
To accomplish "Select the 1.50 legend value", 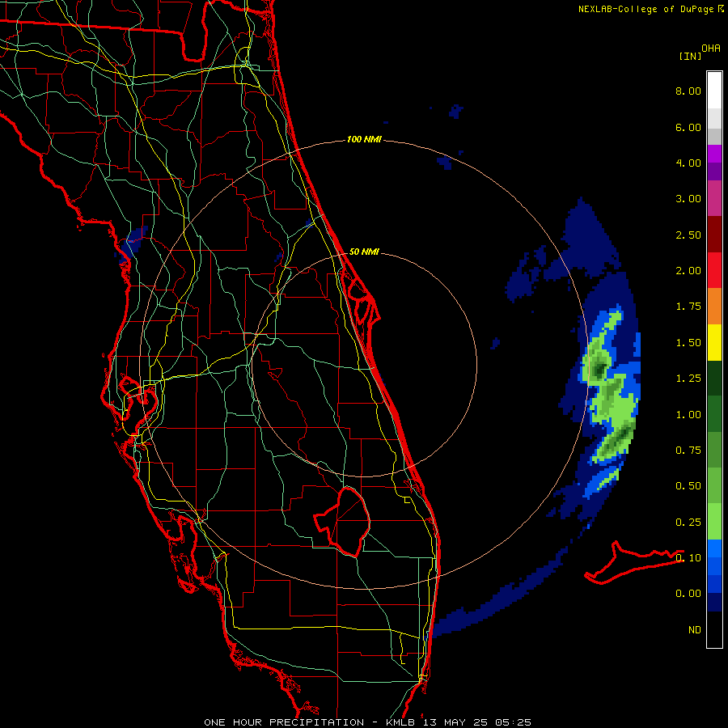I will [x=688, y=343].
